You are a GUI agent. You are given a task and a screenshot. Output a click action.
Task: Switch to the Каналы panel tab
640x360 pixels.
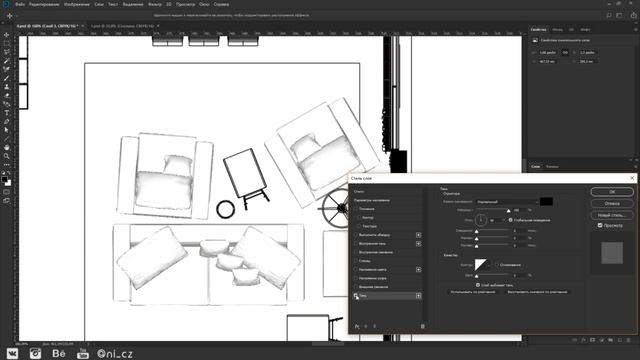tap(552, 167)
